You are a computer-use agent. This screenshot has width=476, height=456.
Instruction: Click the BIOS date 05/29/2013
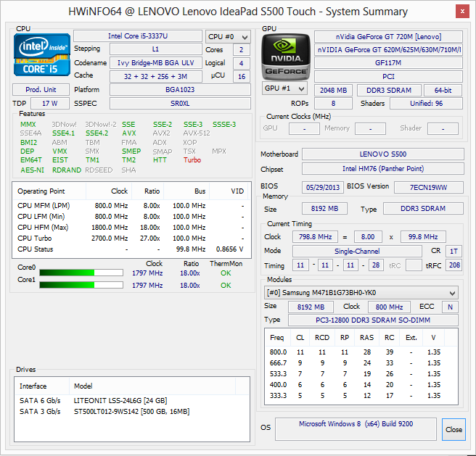tap(323, 188)
